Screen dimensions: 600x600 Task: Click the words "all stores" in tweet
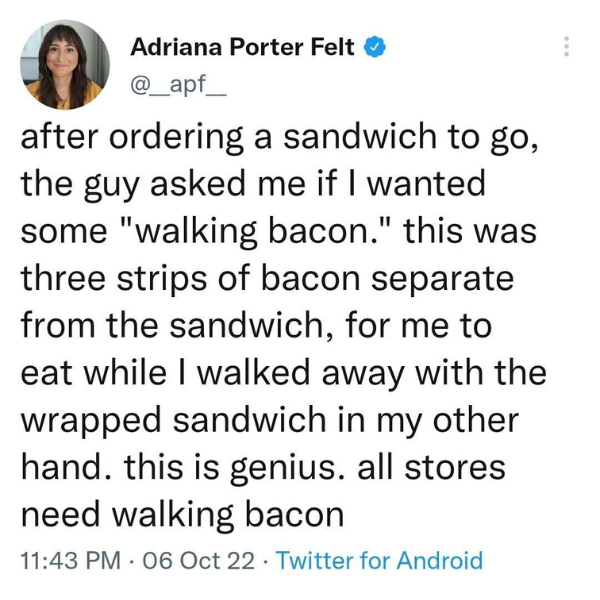pyautogui.click(x=431, y=468)
